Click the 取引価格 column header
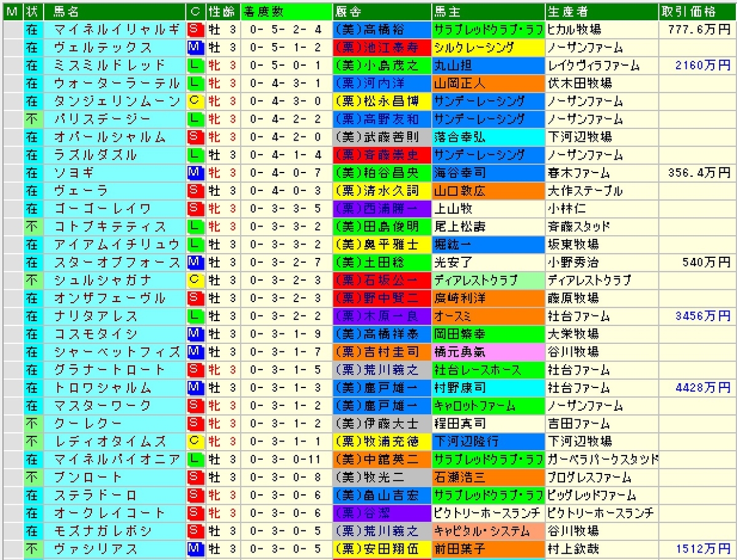Screen dimensions: 737x560 [696, 11]
